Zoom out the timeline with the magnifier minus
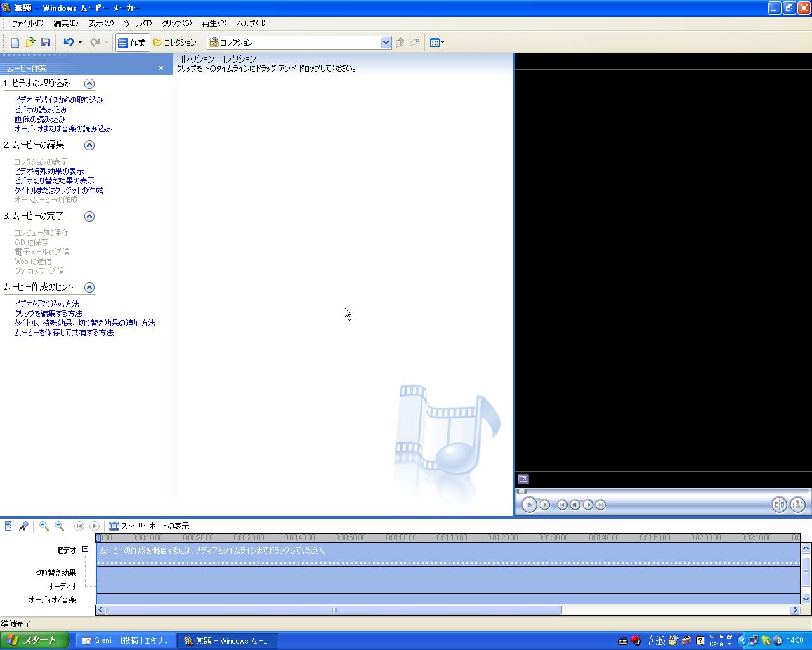The image size is (812, 650). coord(59,526)
